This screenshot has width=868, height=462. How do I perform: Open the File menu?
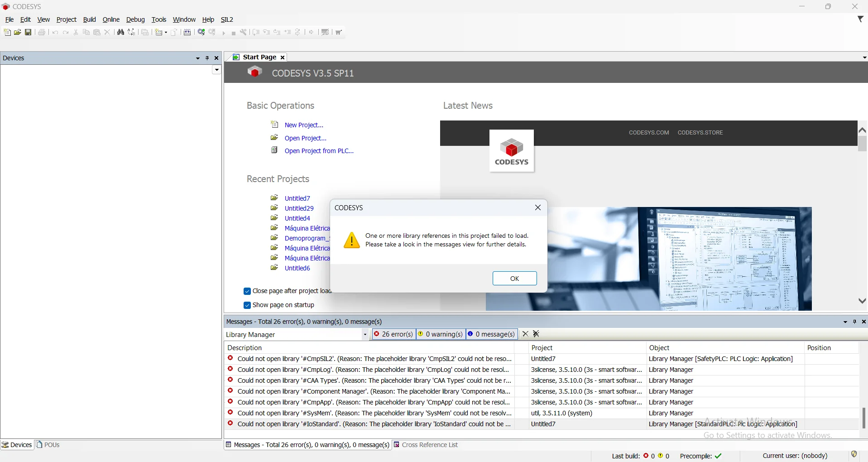(x=9, y=19)
